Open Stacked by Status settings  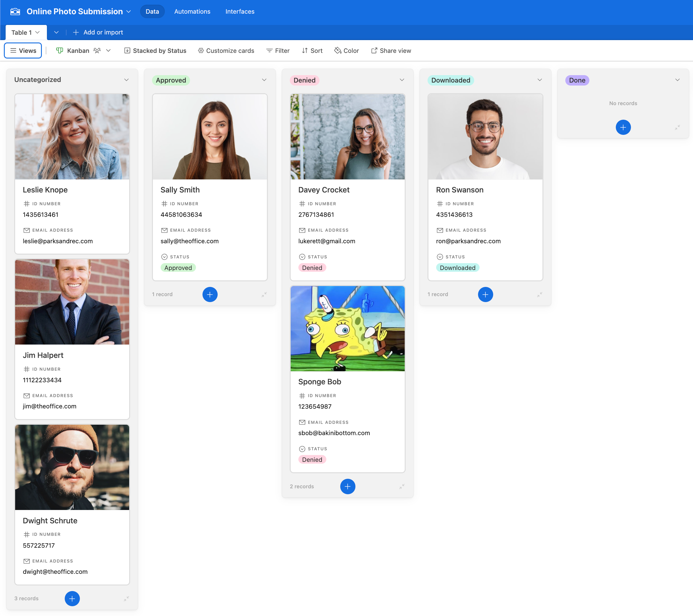click(155, 50)
